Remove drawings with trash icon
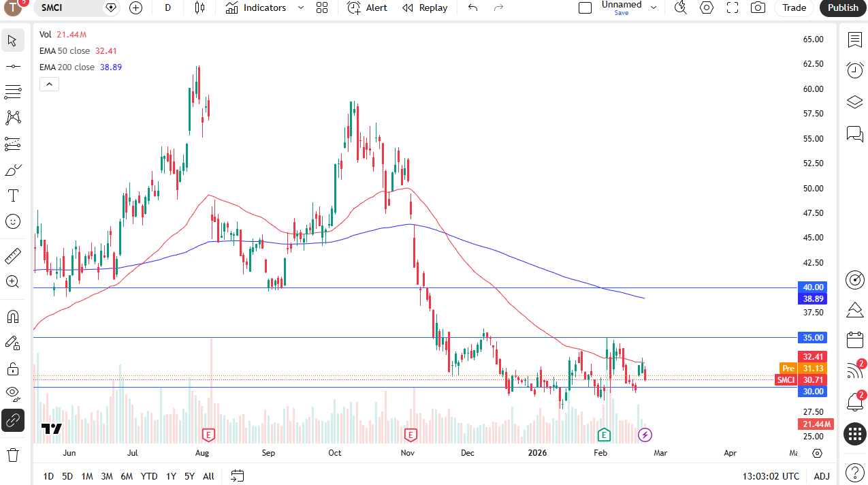868x485 pixels. click(x=12, y=454)
